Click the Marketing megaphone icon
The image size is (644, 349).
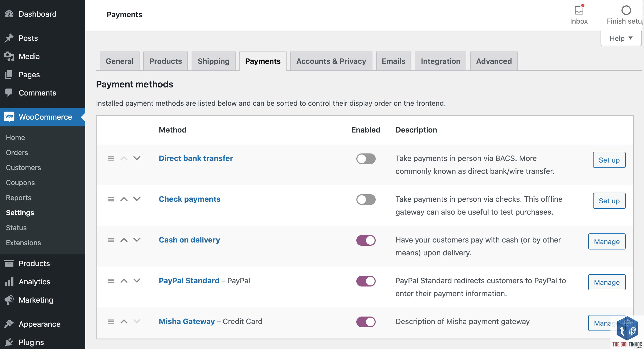(x=9, y=300)
